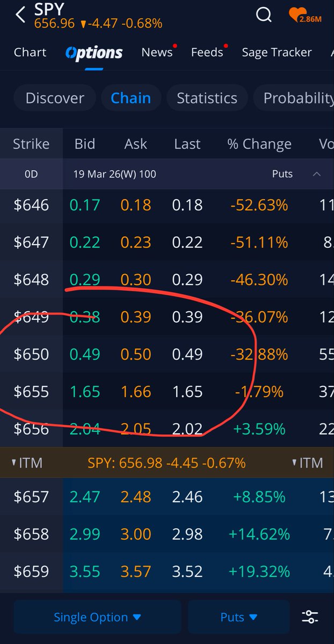This screenshot has height=644, width=334.
Task: Tap the -52.63% change value
Action: pyautogui.click(x=259, y=205)
